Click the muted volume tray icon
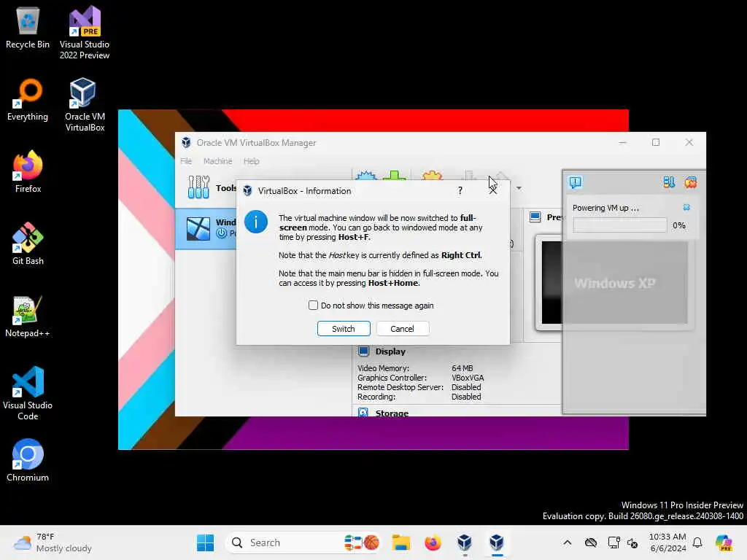 (632, 542)
